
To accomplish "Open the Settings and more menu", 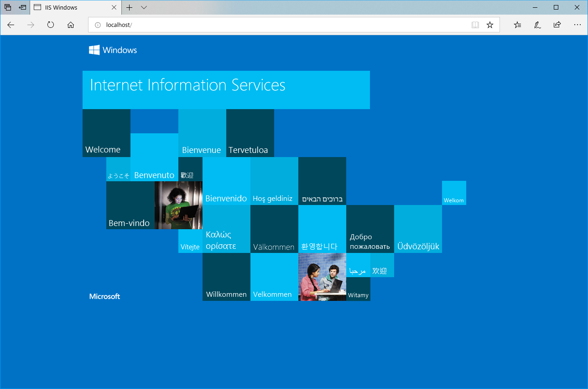I will coord(577,25).
